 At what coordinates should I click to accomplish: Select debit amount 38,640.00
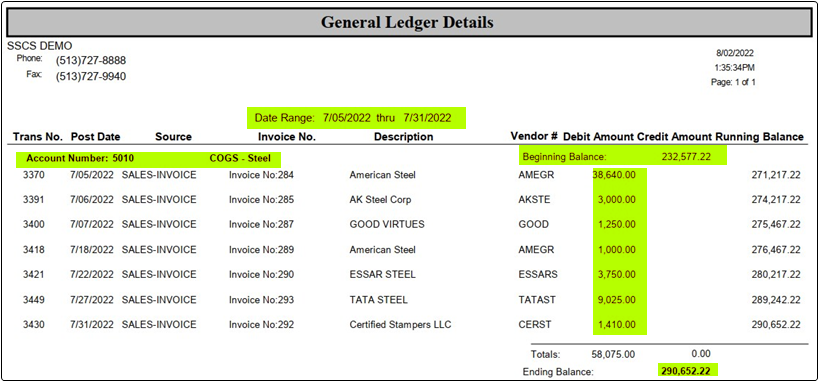click(x=614, y=175)
